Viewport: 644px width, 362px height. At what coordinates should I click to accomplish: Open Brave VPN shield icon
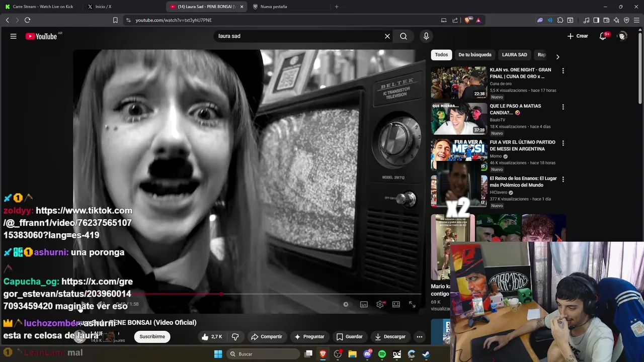[626, 20]
